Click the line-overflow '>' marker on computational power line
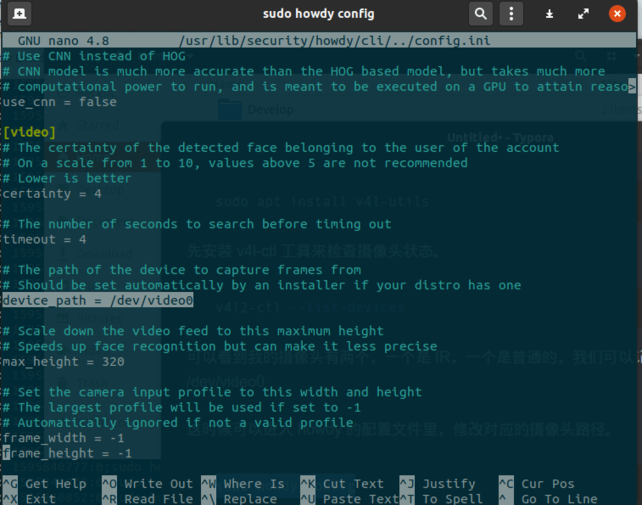This screenshot has width=642, height=505. tap(632, 87)
